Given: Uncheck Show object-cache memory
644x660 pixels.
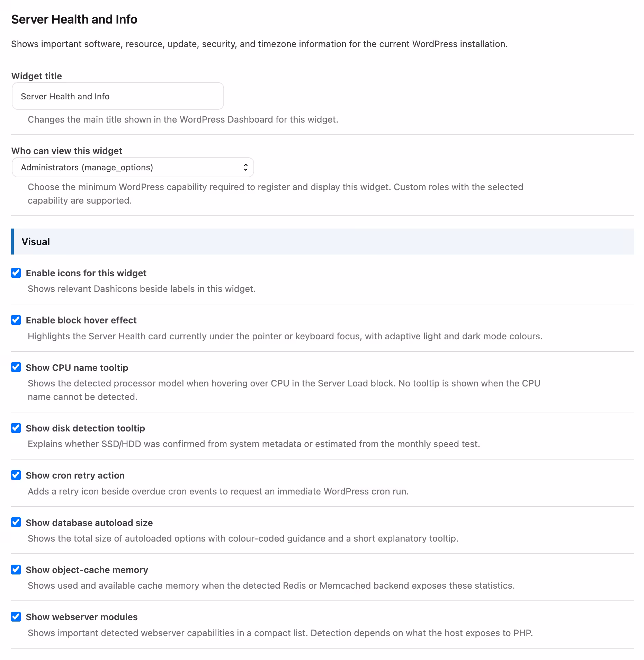Looking at the screenshot, I should tap(16, 570).
